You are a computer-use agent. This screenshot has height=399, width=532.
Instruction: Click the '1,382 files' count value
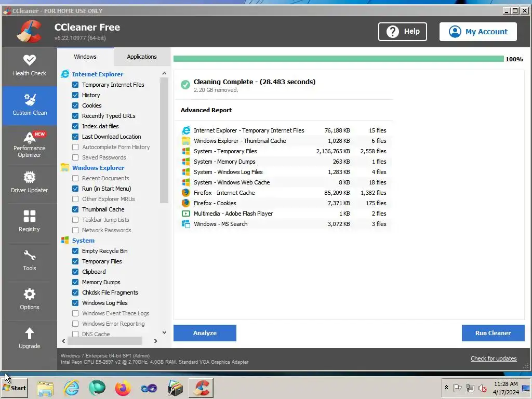pyautogui.click(x=373, y=193)
